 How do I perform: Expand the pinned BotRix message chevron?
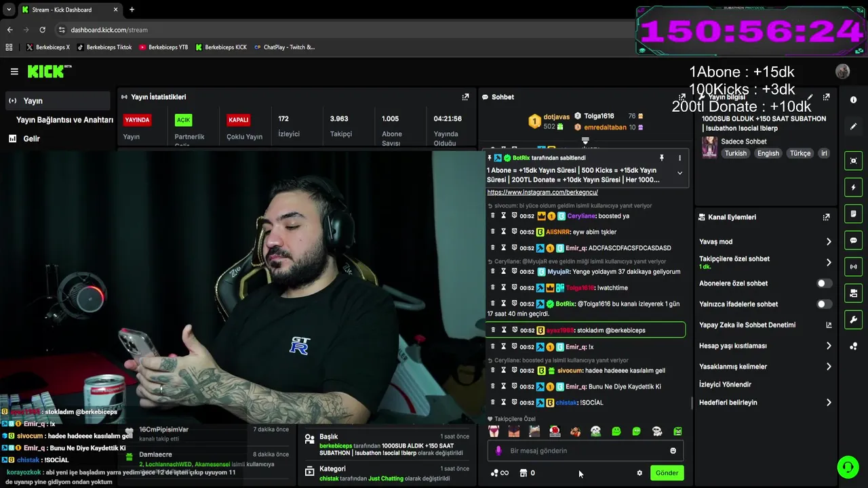pyautogui.click(x=679, y=173)
